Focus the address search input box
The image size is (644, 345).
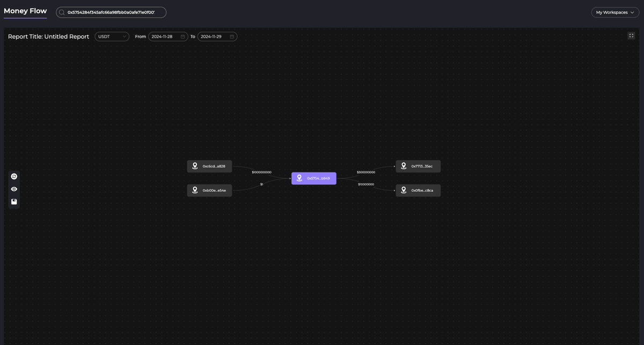(x=114, y=12)
